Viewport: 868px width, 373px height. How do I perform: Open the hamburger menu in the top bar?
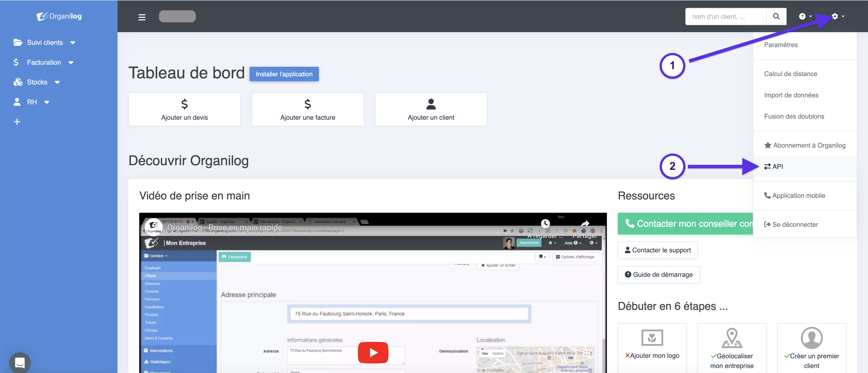[x=142, y=17]
